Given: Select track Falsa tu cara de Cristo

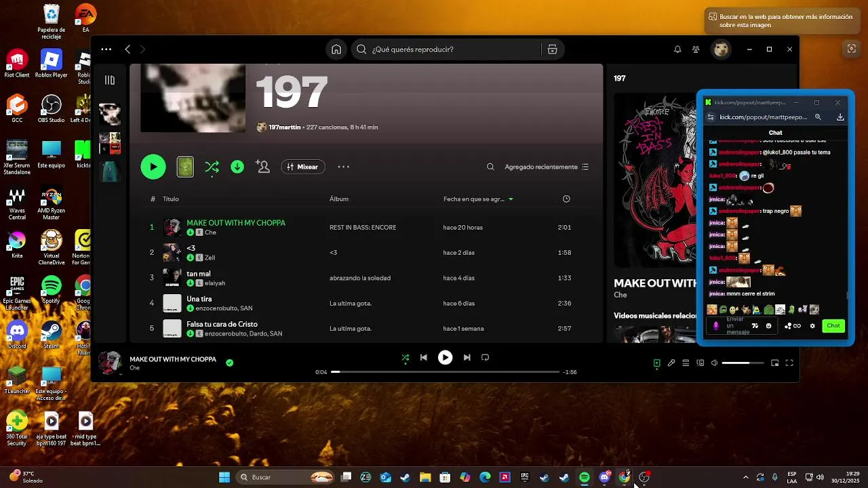Looking at the screenshot, I should click(x=222, y=324).
